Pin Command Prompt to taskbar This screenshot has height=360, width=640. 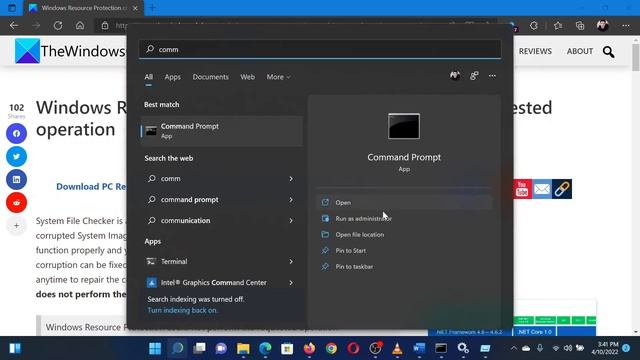pos(404,267)
